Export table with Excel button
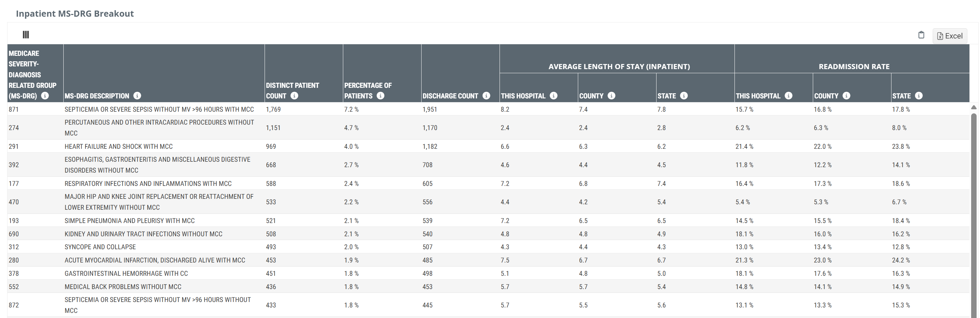Viewport: 980px width, 318px height. coord(950,36)
